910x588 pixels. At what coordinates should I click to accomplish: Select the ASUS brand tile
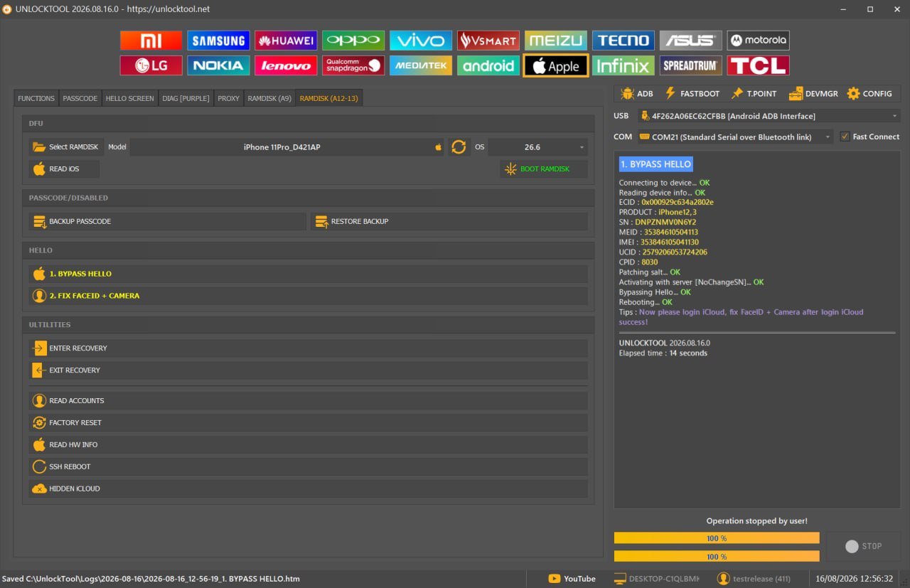(x=691, y=41)
